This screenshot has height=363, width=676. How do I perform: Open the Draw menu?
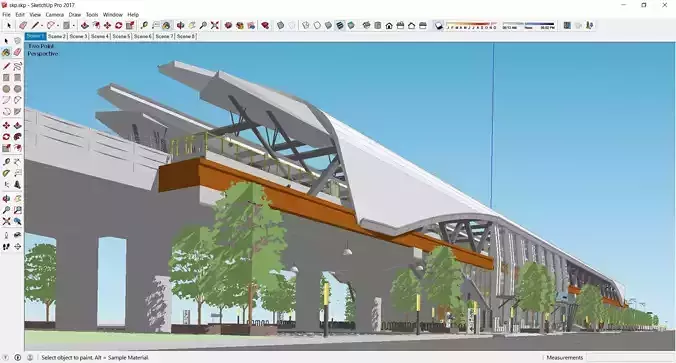click(x=75, y=15)
